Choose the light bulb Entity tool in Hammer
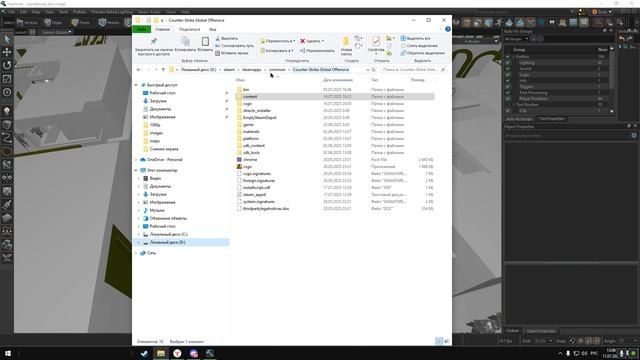The width and height of the screenshot is (640, 360). click(x=7, y=111)
